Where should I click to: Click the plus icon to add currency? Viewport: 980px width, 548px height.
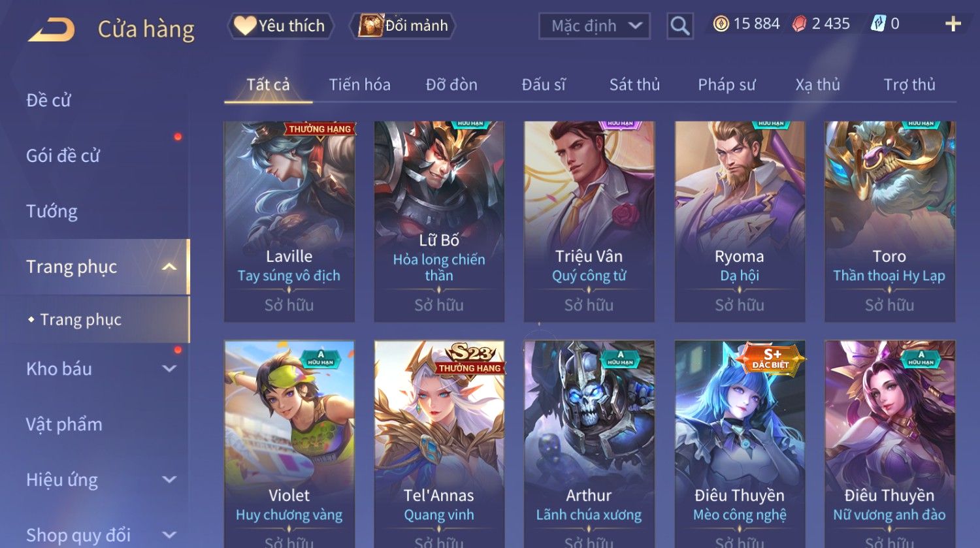[x=953, y=24]
